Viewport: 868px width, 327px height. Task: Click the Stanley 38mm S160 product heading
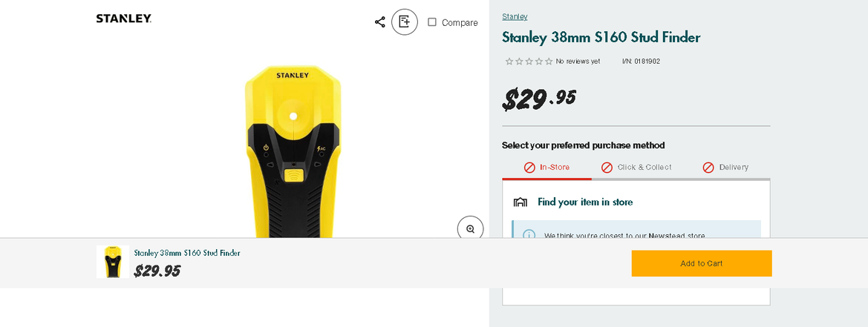pos(601,38)
